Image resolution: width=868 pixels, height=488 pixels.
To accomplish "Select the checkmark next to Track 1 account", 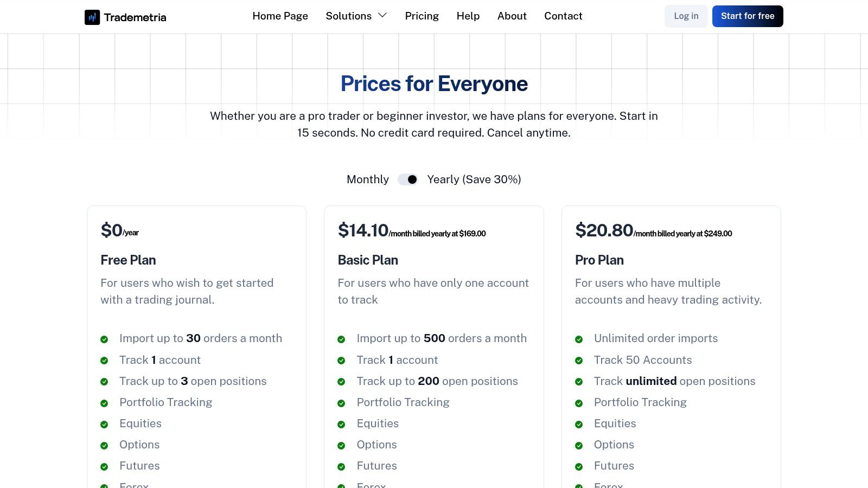I will [x=104, y=360].
